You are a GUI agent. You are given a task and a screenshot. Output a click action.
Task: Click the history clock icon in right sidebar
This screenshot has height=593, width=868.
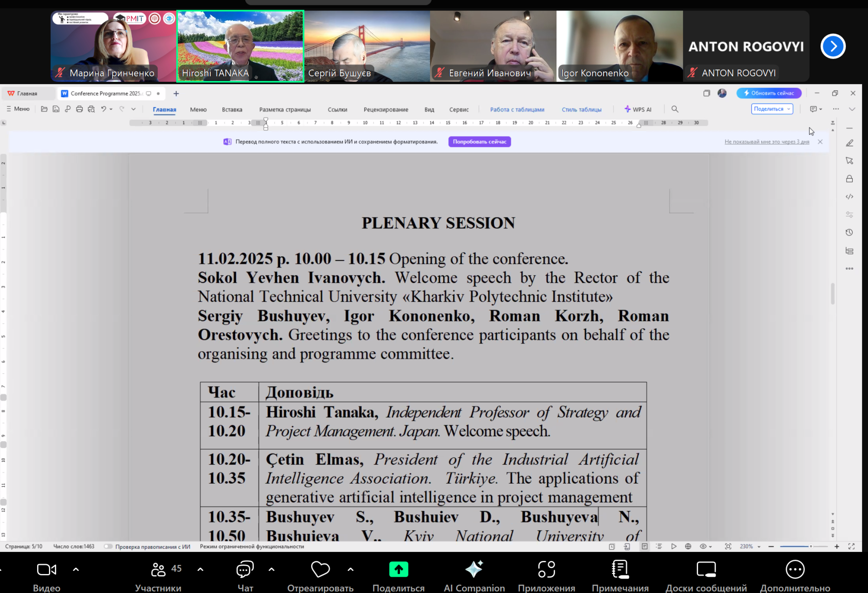[x=849, y=232]
